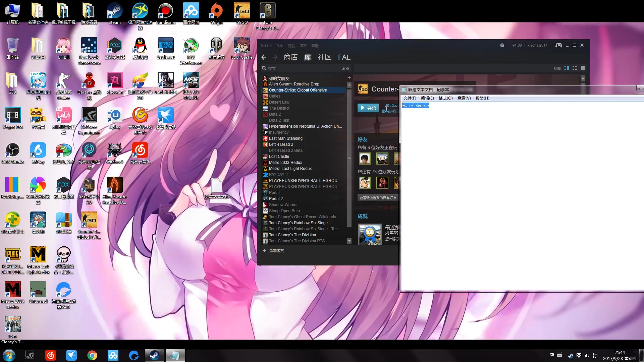Click the 开始 play button for CS:GO

point(368,108)
